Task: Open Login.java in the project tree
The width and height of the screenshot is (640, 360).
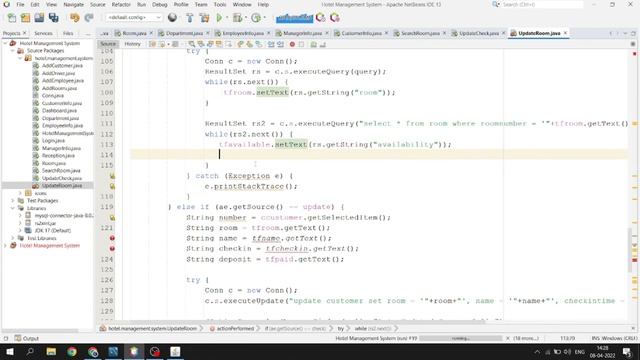Action: coord(53,140)
